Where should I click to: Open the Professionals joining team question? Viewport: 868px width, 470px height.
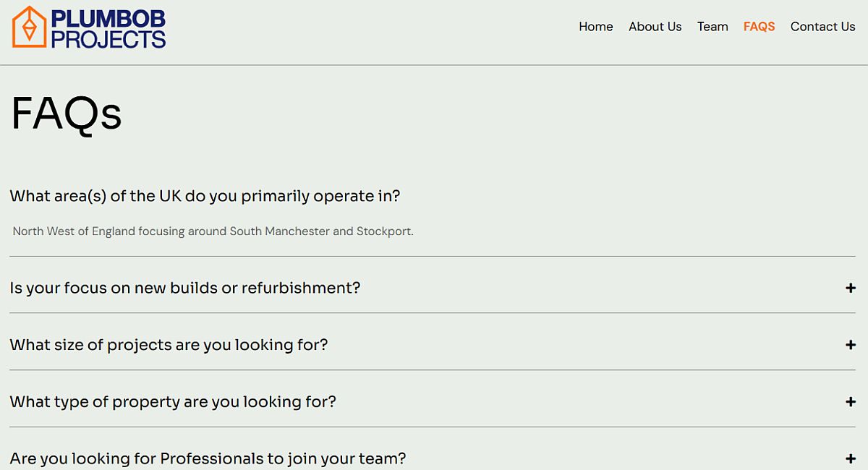coord(208,458)
